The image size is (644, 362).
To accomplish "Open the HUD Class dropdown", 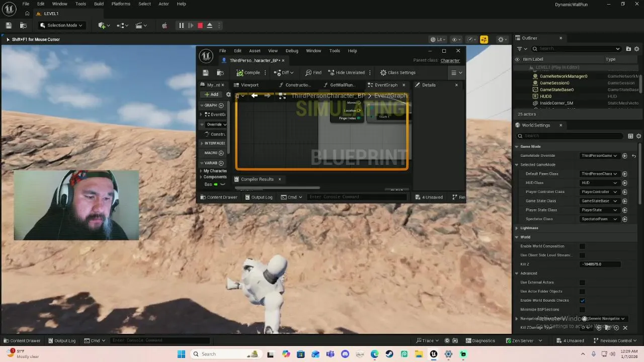I will 599,183.
